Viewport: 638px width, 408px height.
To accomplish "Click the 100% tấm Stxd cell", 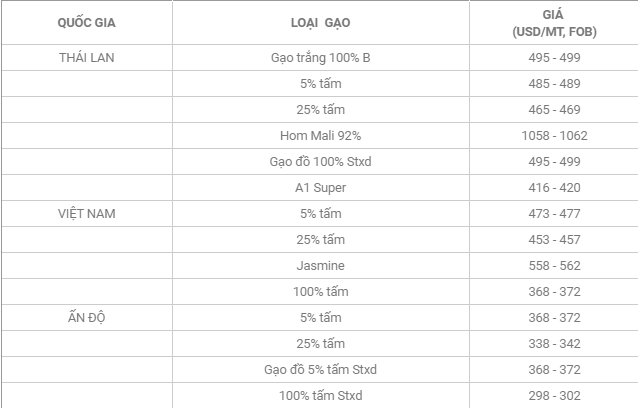I will 319,396.
